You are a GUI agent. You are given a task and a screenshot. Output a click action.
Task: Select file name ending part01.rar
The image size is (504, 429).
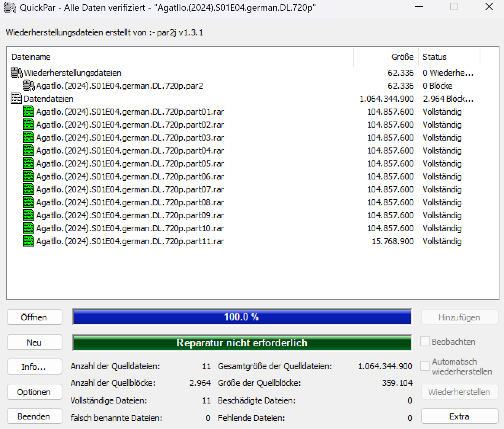(130, 112)
